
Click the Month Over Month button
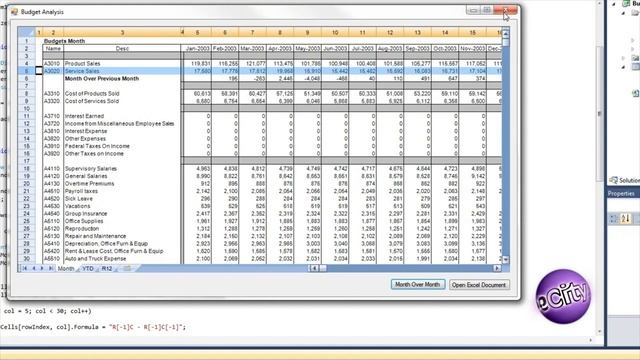(418, 284)
